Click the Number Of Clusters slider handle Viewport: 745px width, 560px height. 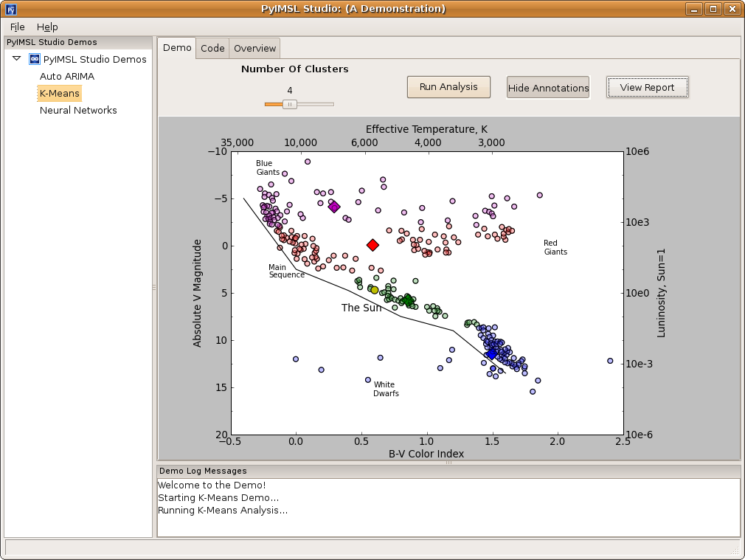[290, 104]
